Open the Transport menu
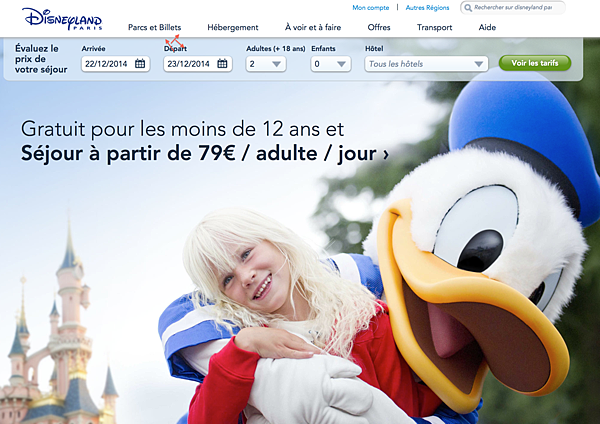This screenshot has width=600, height=424. tap(434, 27)
